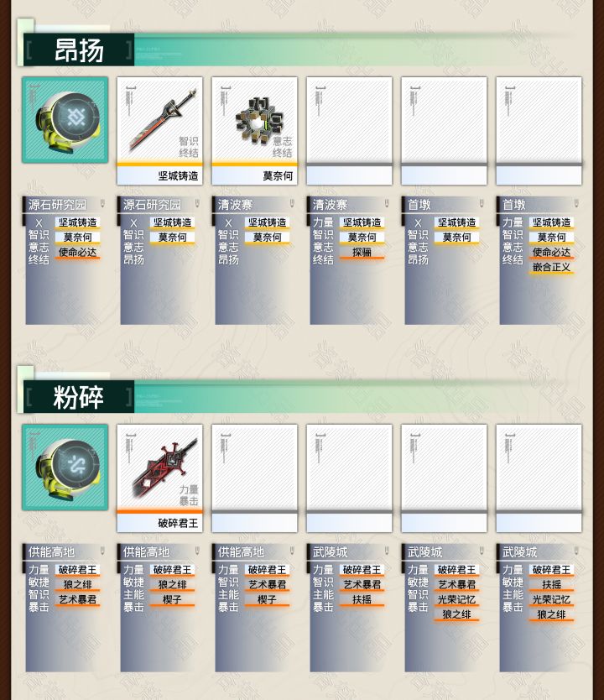Select the second empty slot in 粉碎 row

point(349,478)
